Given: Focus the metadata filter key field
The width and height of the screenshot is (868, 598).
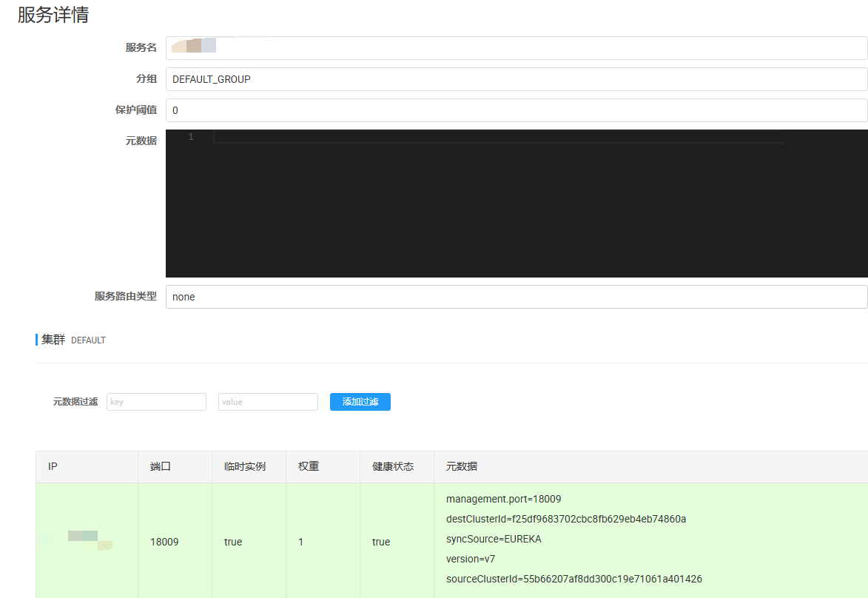Looking at the screenshot, I should point(156,402).
